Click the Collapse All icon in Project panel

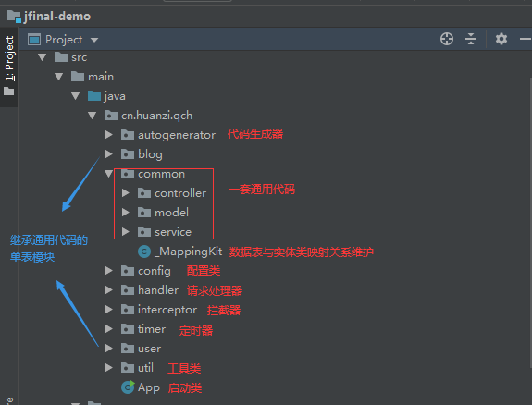point(471,39)
